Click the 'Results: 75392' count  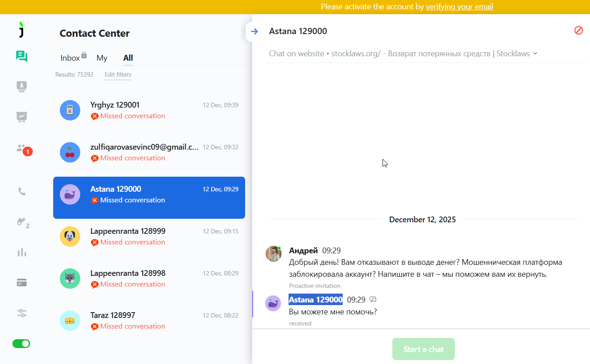(x=74, y=74)
